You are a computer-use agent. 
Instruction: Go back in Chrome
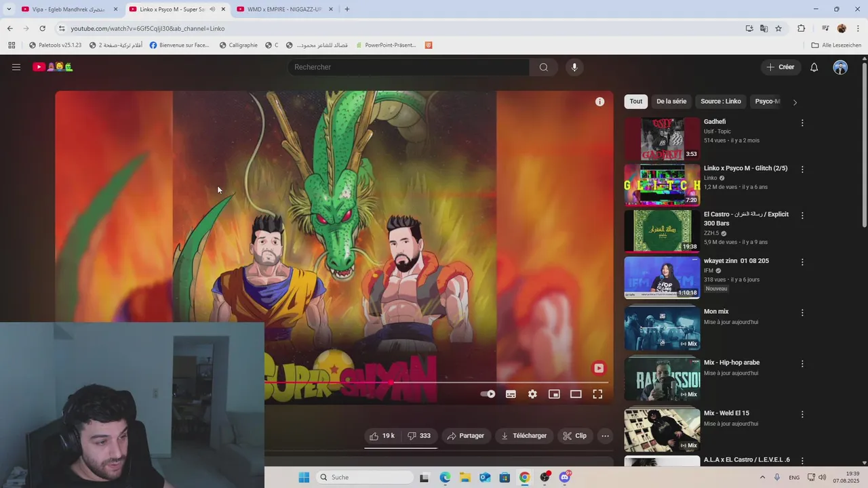[x=9, y=28]
